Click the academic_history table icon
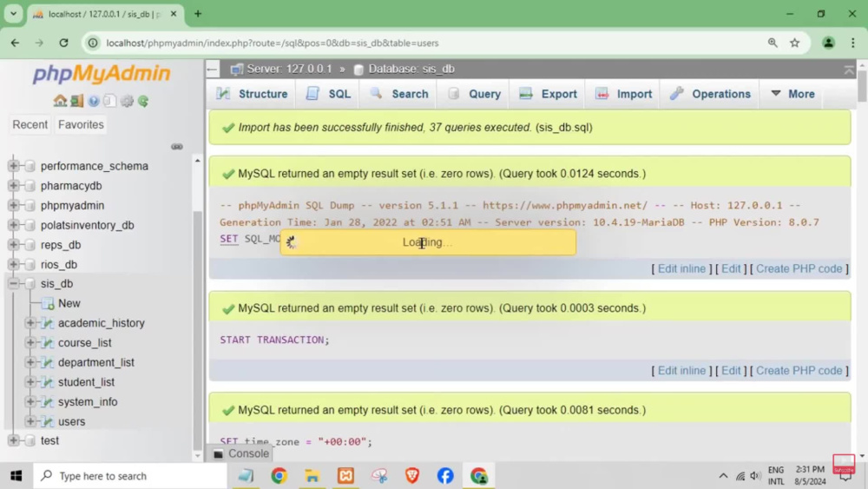 click(x=48, y=323)
